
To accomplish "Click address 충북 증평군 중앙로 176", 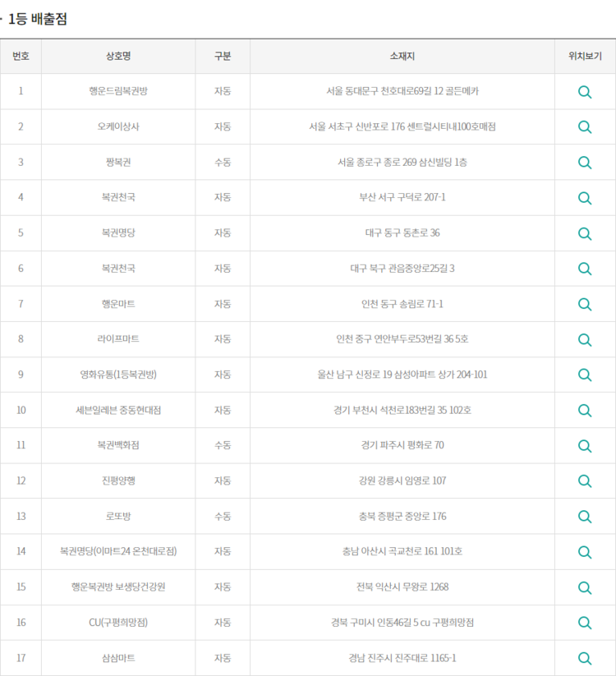I will 402,516.
